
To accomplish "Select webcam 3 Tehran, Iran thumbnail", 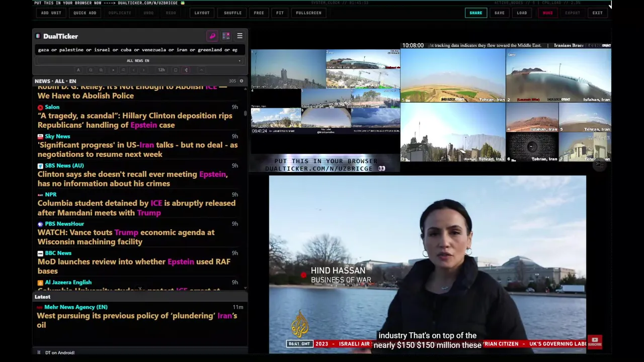I will pyautogui.click(x=453, y=132).
